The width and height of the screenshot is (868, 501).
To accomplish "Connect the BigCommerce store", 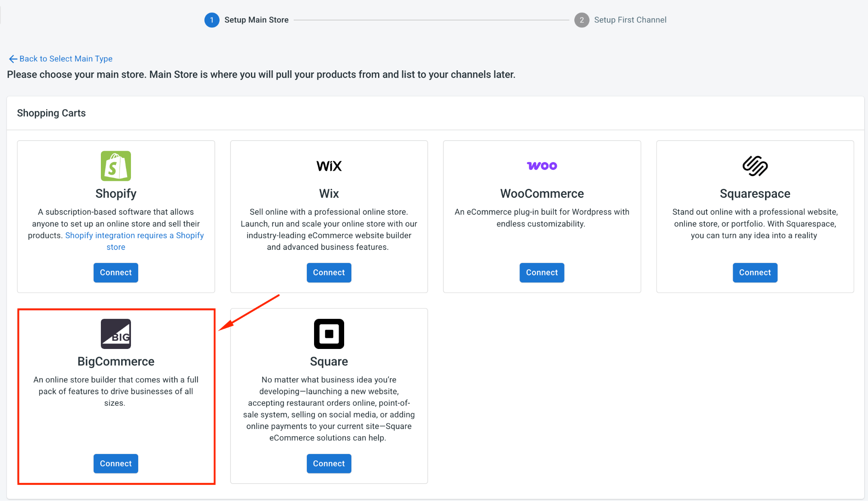I will (x=116, y=463).
